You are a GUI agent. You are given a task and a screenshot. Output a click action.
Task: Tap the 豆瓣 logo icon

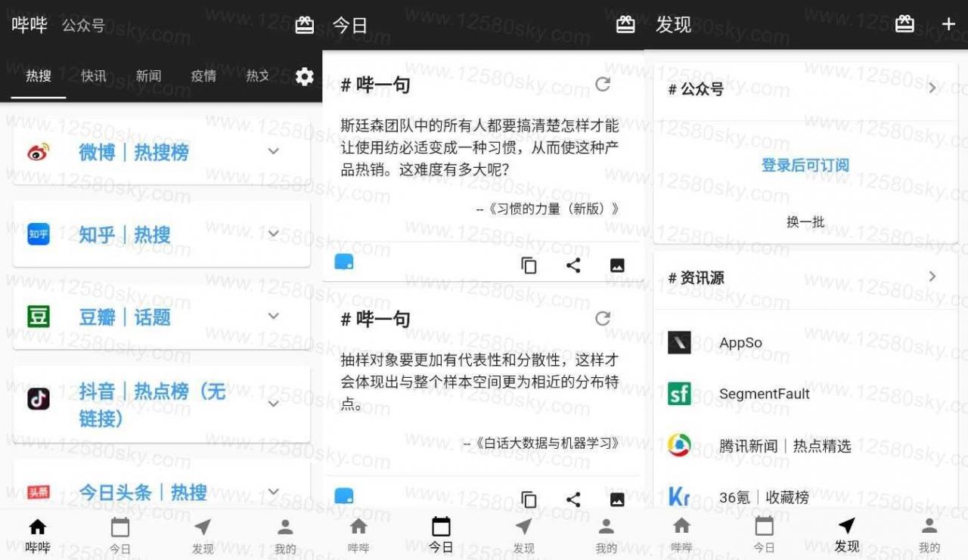[39, 316]
